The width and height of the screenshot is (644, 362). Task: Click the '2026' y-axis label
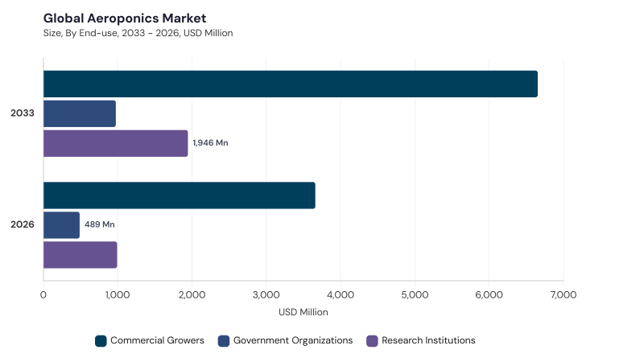(23, 224)
